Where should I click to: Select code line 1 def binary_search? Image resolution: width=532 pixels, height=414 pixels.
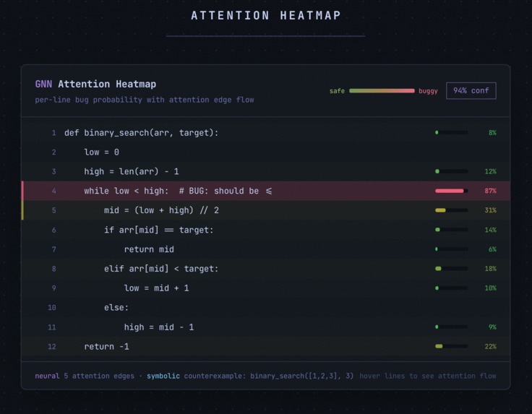pos(266,132)
